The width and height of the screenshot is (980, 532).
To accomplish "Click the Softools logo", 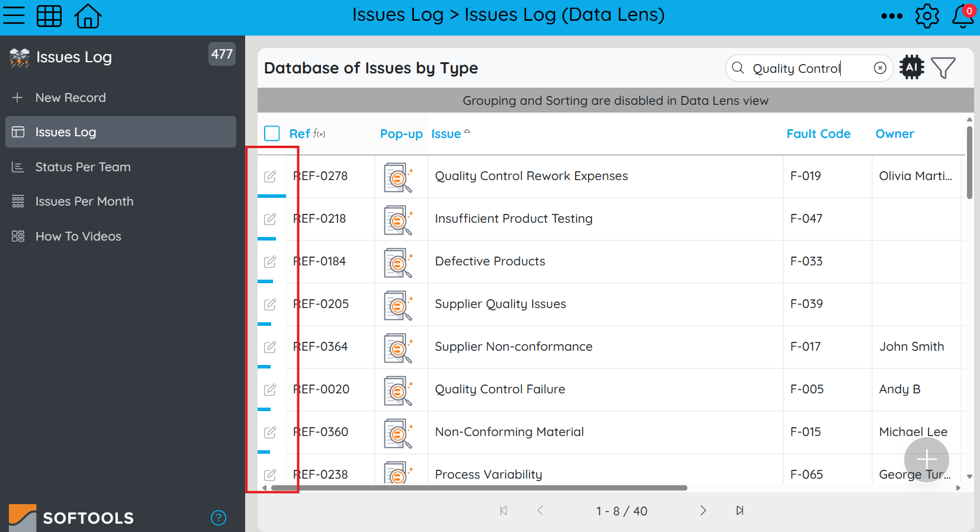I will point(72,518).
